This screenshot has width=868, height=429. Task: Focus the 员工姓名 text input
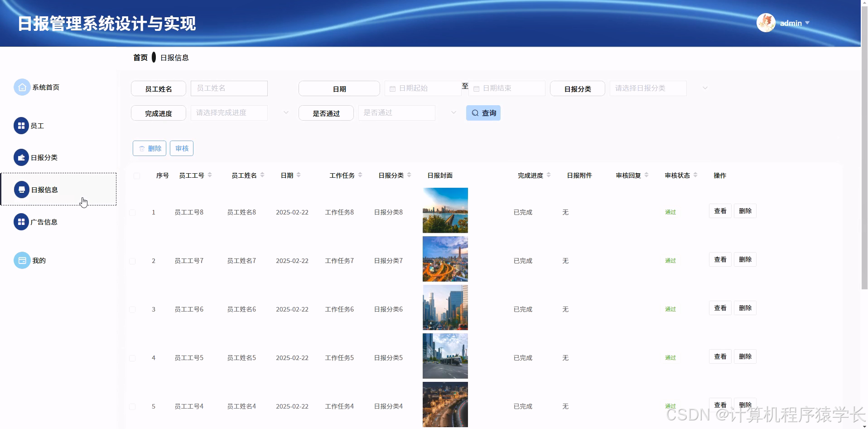(229, 88)
